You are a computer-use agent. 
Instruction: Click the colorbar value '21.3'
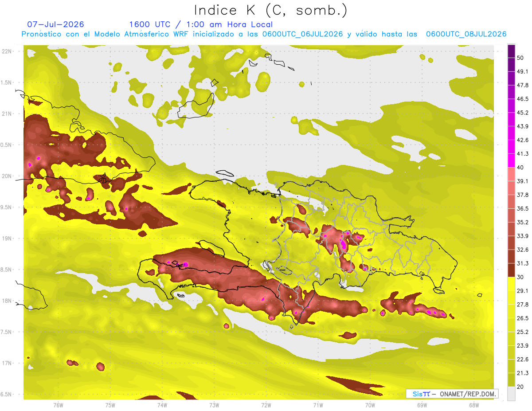tap(523, 373)
